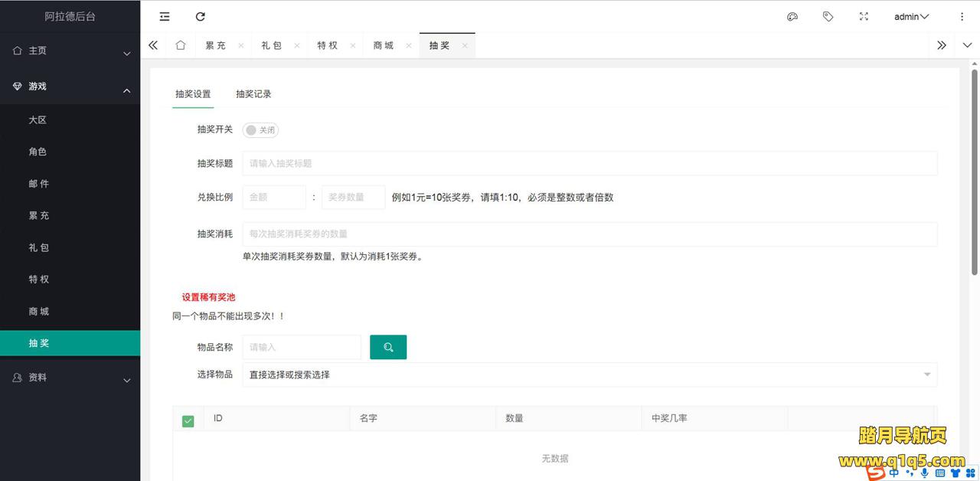Expand the 主页 sidebar menu

(x=70, y=51)
